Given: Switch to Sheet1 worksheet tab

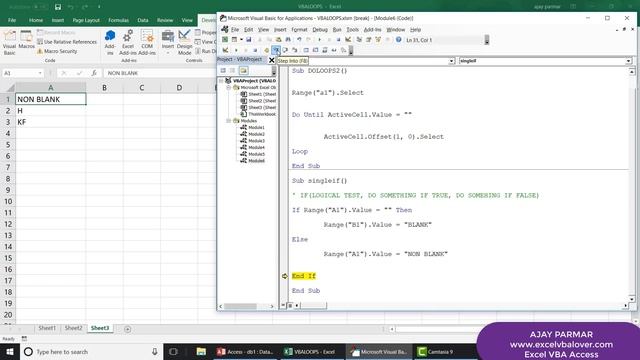Looking at the screenshot, I should point(47,328).
